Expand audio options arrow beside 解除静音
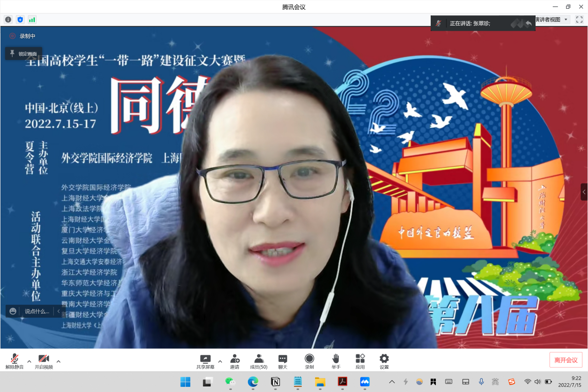The height and width of the screenshot is (392, 588). pyautogui.click(x=29, y=361)
